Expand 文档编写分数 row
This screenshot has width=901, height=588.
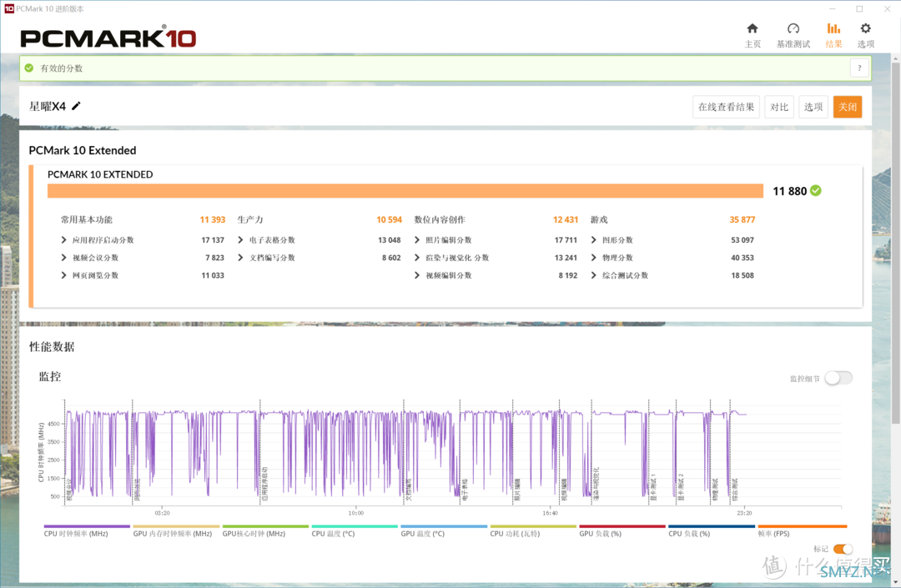(240, 258)
